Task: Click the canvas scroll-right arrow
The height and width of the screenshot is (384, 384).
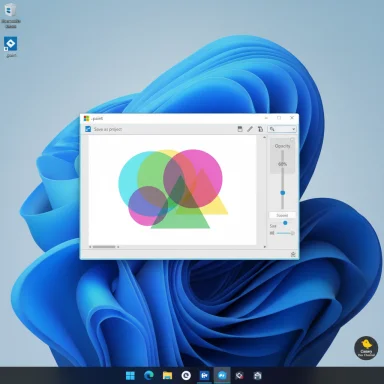Action: click(265, 247)
